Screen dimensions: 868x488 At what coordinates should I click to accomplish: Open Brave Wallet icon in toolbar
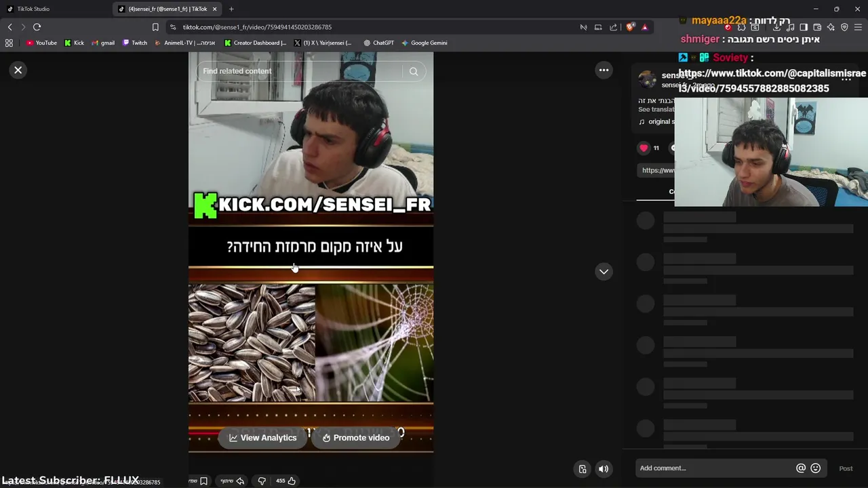pyautogui.click(x=817, y=27)
